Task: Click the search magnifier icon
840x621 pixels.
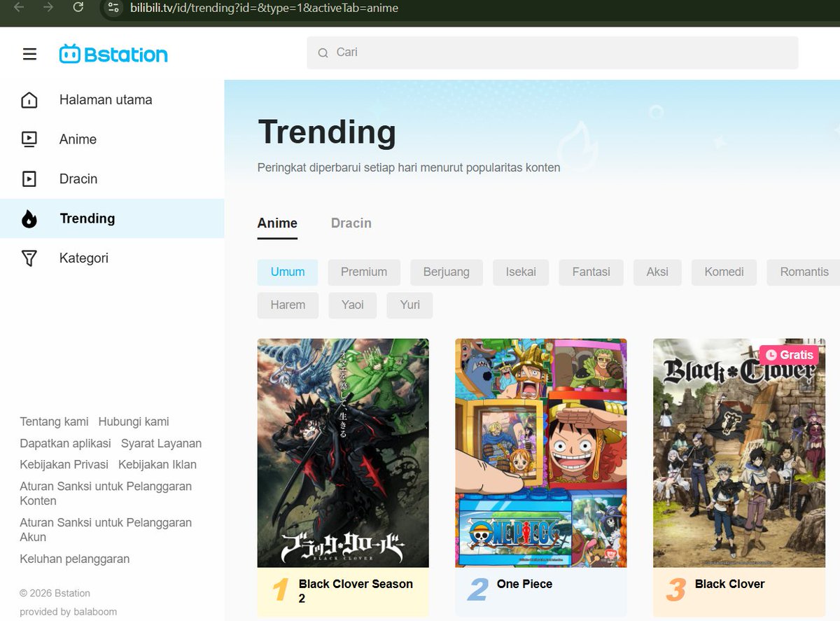Action: coord(323,53)
